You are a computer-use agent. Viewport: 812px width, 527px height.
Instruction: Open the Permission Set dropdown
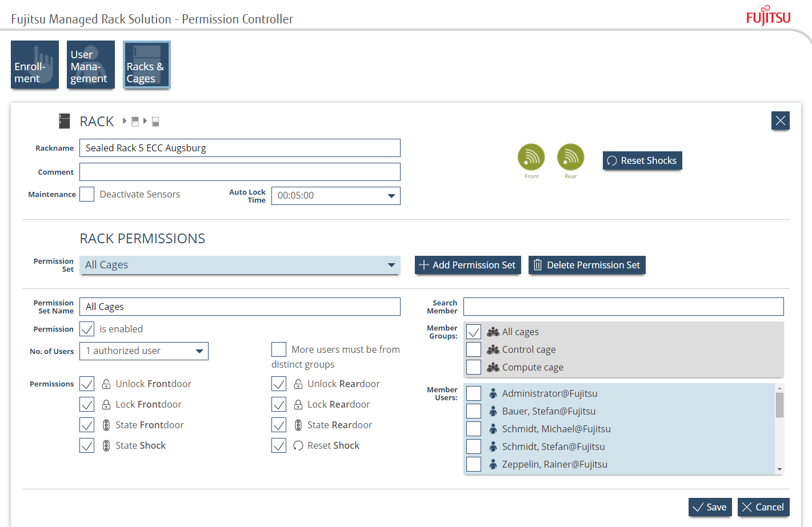coord(240,265)
